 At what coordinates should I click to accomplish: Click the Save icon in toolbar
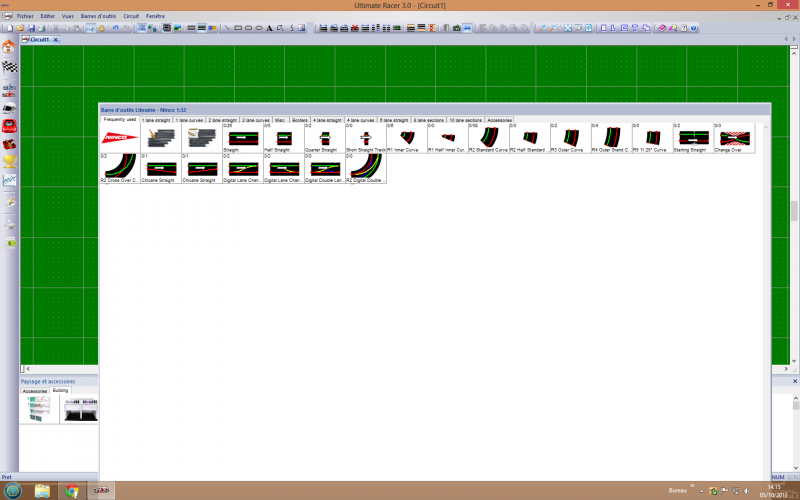click(33, 28)
